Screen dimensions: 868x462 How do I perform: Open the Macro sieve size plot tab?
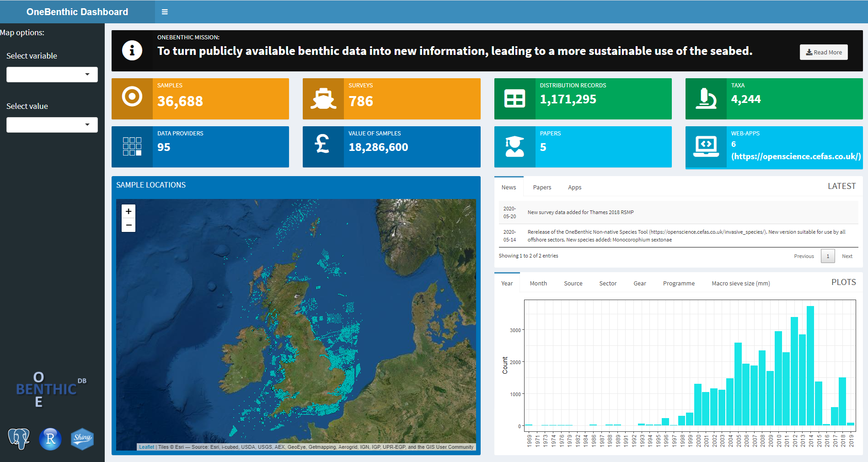[x=740, y=284]
